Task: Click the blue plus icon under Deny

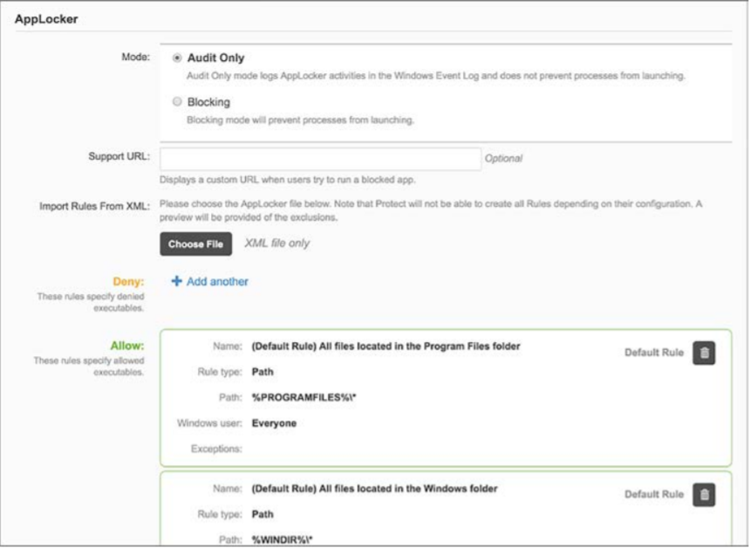Action: click(x=177, y=282)
